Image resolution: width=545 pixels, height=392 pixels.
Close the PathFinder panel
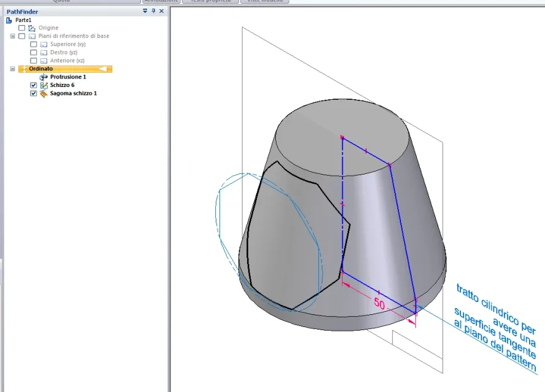[161, 11]
